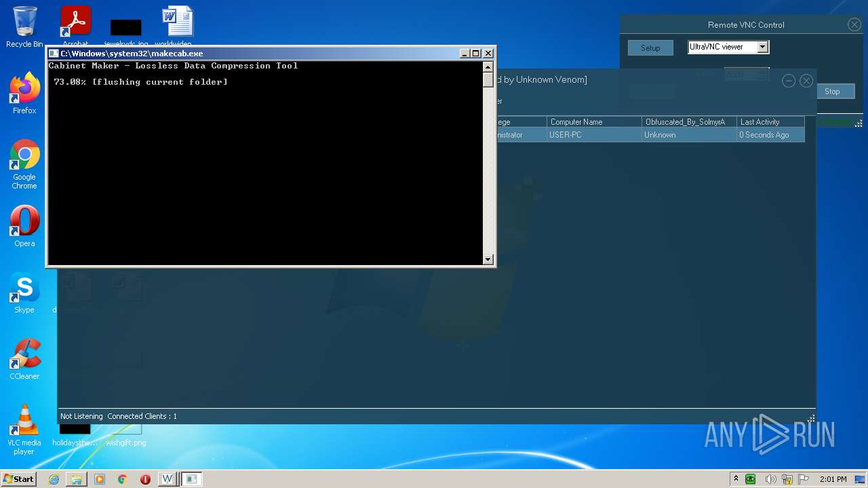Open Chrome from the taskbar
The width and height of the screenshot is (868, 488).
click(123, 479)
